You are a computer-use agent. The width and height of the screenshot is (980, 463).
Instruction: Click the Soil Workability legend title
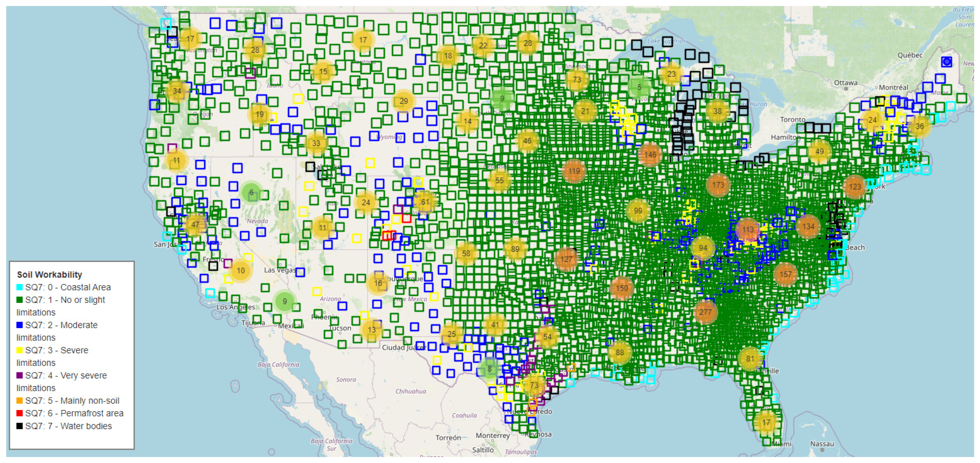coord(50,274)
